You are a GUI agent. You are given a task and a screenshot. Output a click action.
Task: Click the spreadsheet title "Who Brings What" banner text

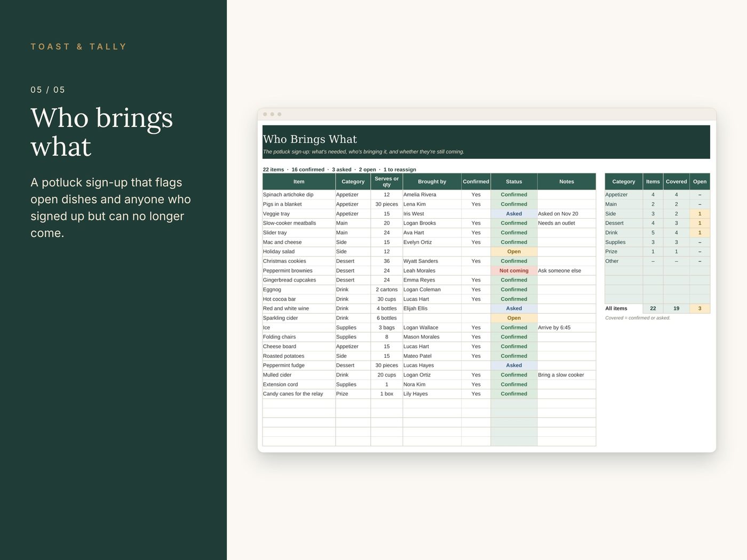click(310, 139)
